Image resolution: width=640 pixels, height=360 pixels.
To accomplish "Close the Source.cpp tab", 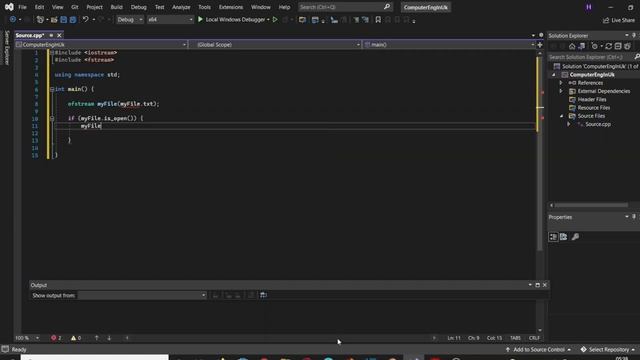I will tap(59, 36).
